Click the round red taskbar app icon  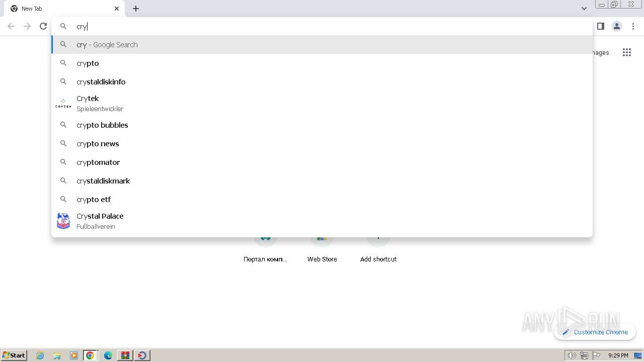142,355
